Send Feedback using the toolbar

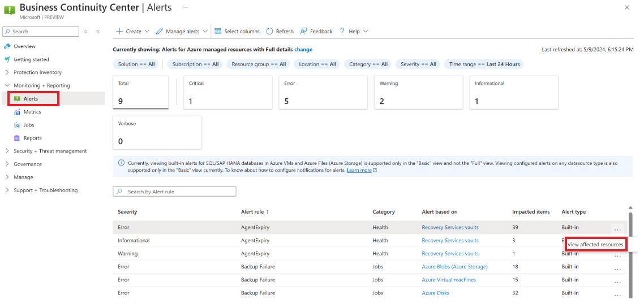[x=316, y=32]
